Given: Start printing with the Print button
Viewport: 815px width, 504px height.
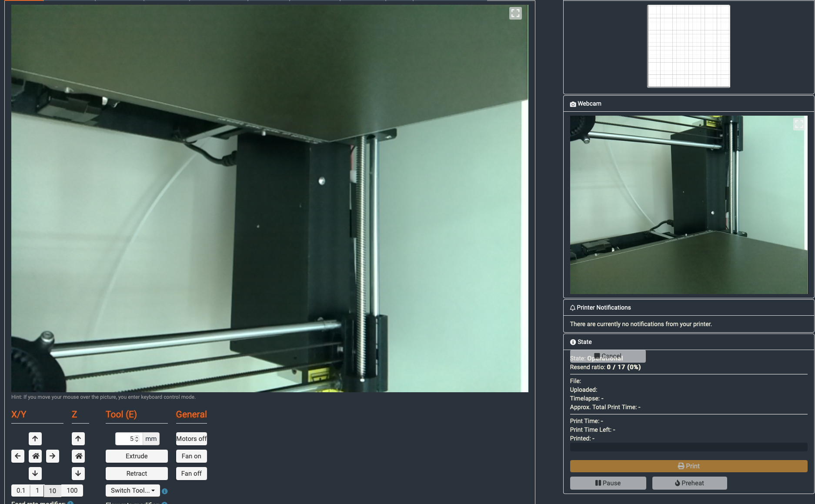Looking at the screenshot, I should [x=688, y=466].
